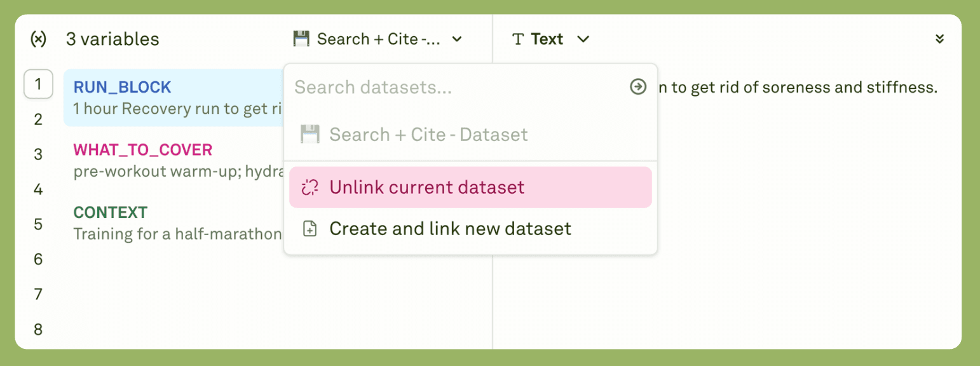Open the Text type dropdown chevron
This screenshot has width=980, height=366.
[x=583, y=39]
